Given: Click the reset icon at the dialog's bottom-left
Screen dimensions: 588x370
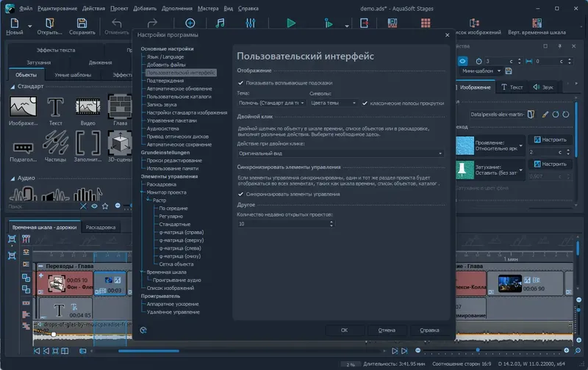Looking at the screenshot, I should coord(144,330).
